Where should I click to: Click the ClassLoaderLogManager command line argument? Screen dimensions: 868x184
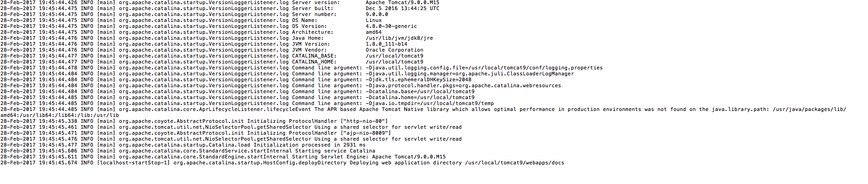click(470, 74)
